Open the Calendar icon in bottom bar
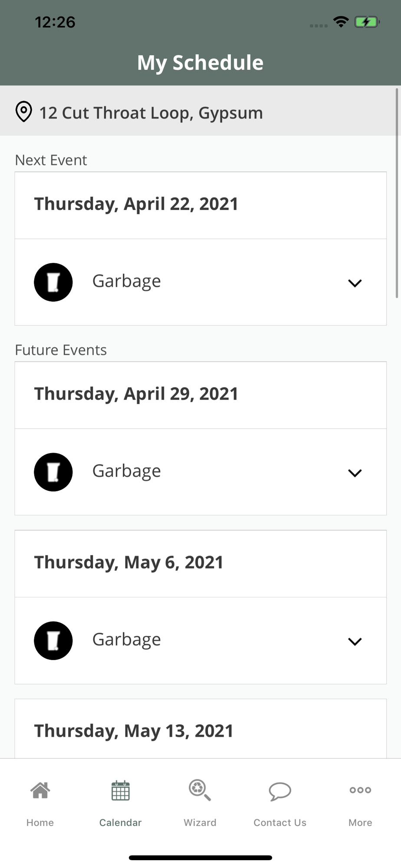Viewport: 401px width, 868px height. 120,790
